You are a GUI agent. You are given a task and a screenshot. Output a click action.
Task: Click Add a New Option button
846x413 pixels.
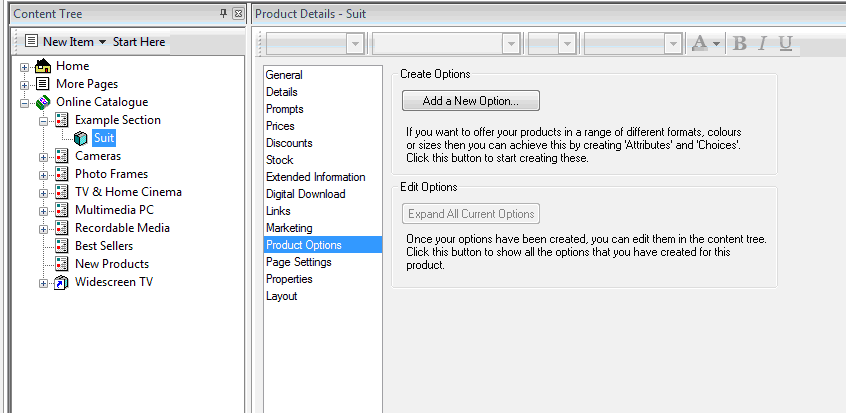coord(470,101)
